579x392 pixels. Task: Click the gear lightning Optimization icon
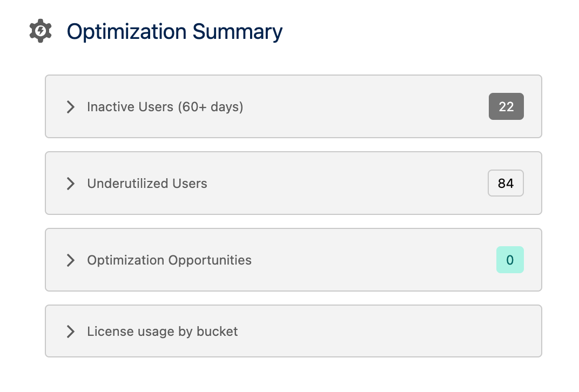[40, 31]
